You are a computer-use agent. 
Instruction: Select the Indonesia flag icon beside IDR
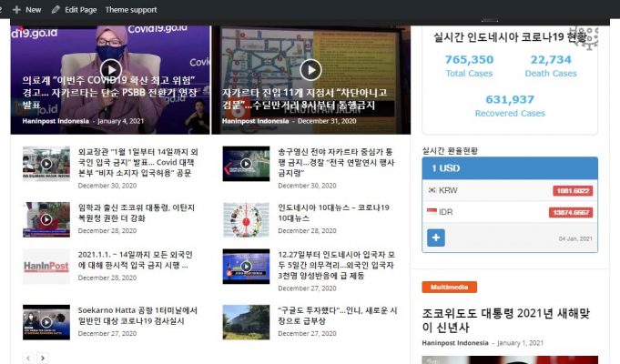point(432,212)
